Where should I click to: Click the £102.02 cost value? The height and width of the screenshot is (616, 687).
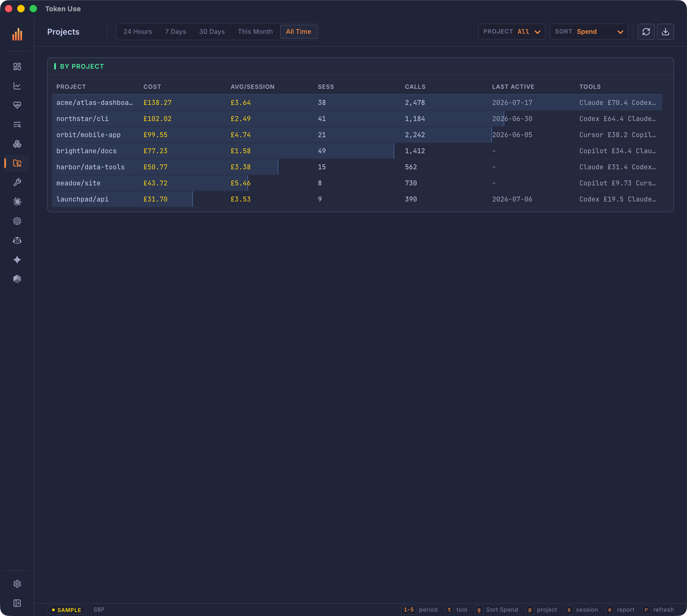(x=158, y=119)
